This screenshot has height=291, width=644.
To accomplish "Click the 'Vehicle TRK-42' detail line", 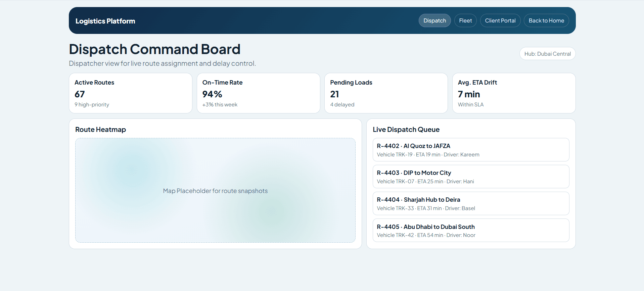I will pos(426,235).
